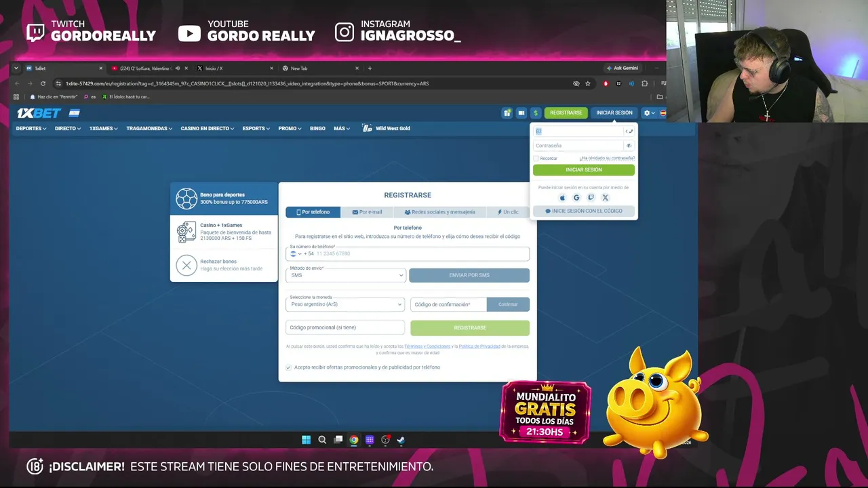
Task: Uncheck promotional offers acceptance checkbox
Action: pos(289,367)
